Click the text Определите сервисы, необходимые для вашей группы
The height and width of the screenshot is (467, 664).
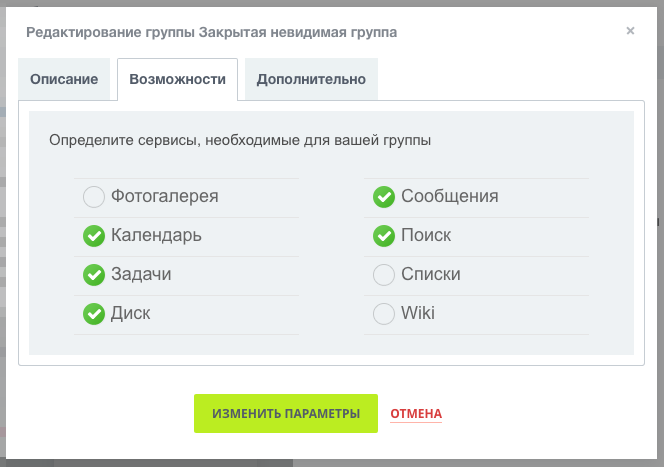pyautogui.click(x=240, y=140)
